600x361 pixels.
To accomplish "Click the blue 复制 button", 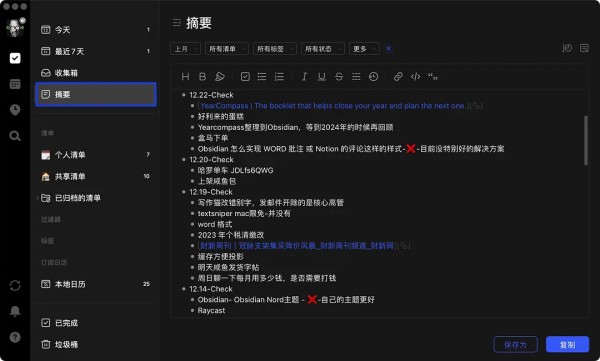I will click(x=567, y=345).
